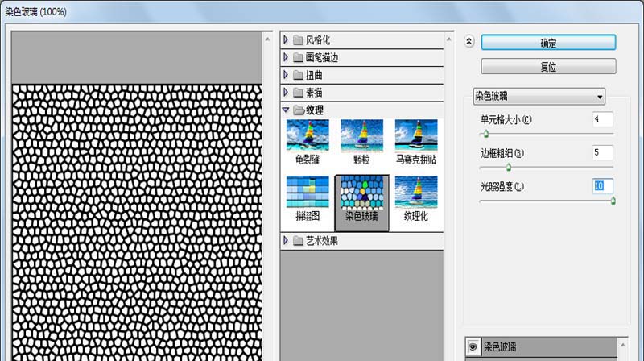Confirm with the 确定 button

[548, 43]
